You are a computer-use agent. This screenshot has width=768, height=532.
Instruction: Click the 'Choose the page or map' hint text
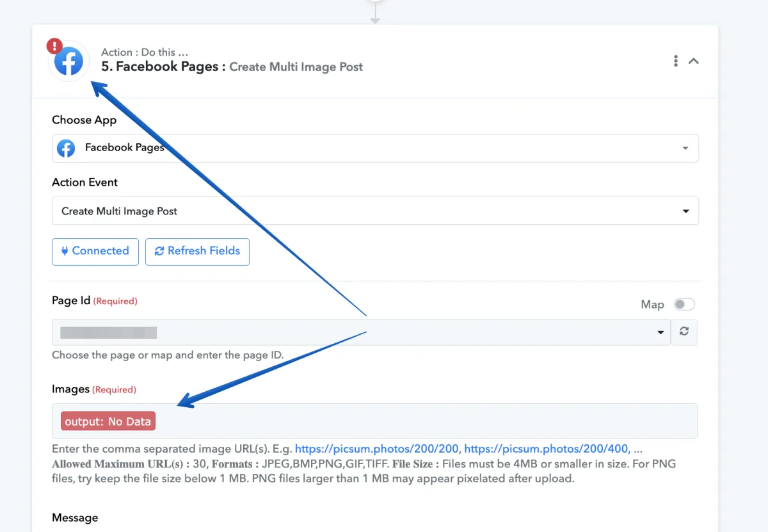tap(168, 355)
